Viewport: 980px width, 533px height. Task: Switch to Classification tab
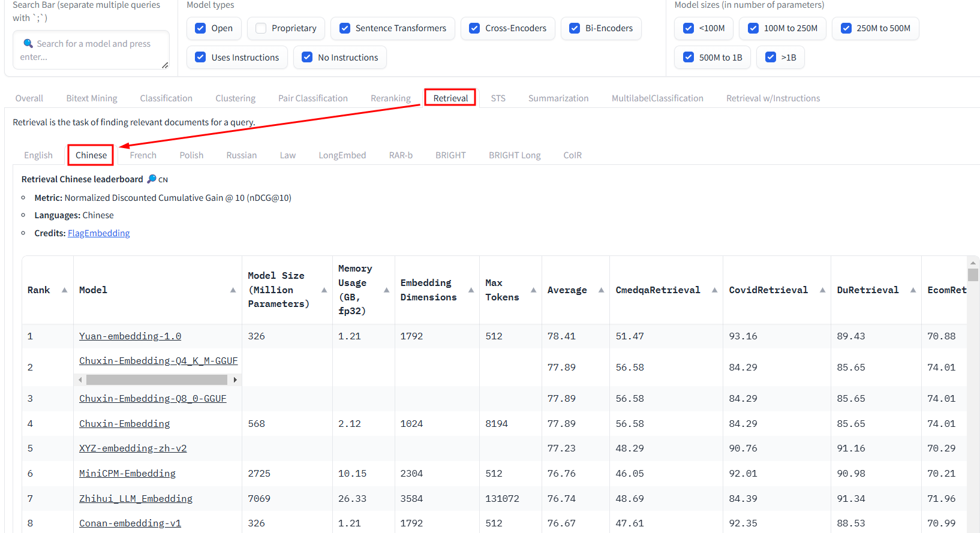[x=166, y=98]
